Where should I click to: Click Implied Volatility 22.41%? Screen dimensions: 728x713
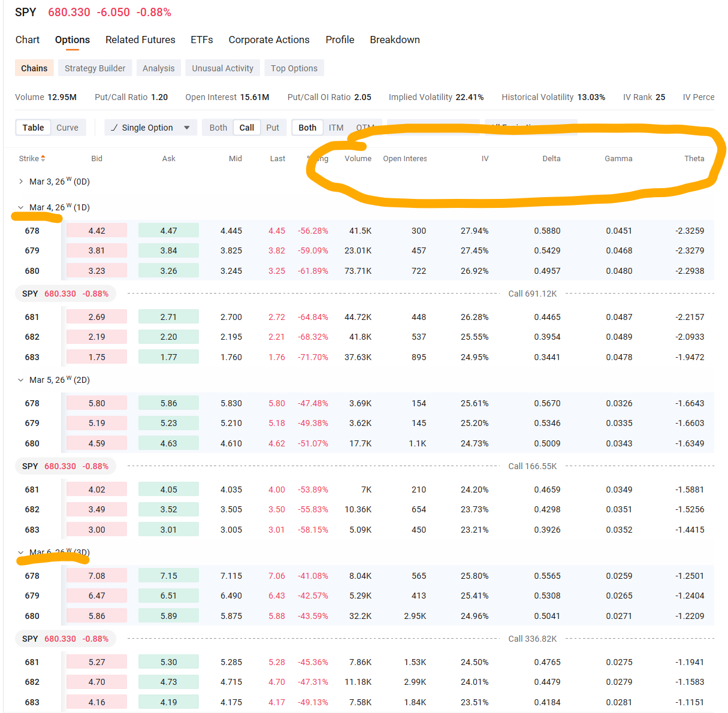click(x=436, y=97)
